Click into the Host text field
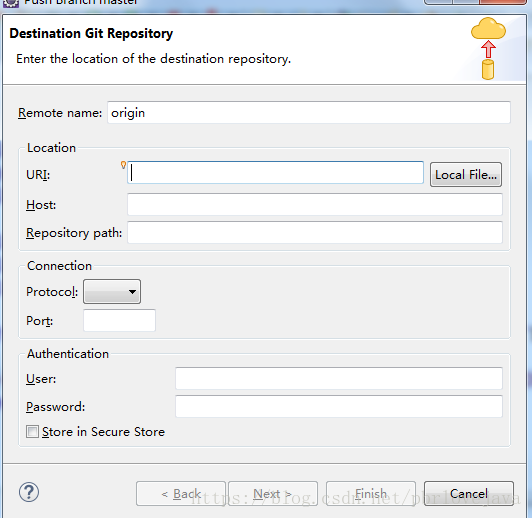 click(315, 205)
